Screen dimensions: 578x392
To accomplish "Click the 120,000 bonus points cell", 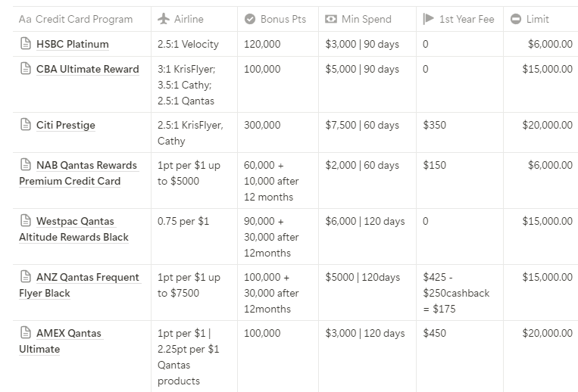I will coord(262,45).
